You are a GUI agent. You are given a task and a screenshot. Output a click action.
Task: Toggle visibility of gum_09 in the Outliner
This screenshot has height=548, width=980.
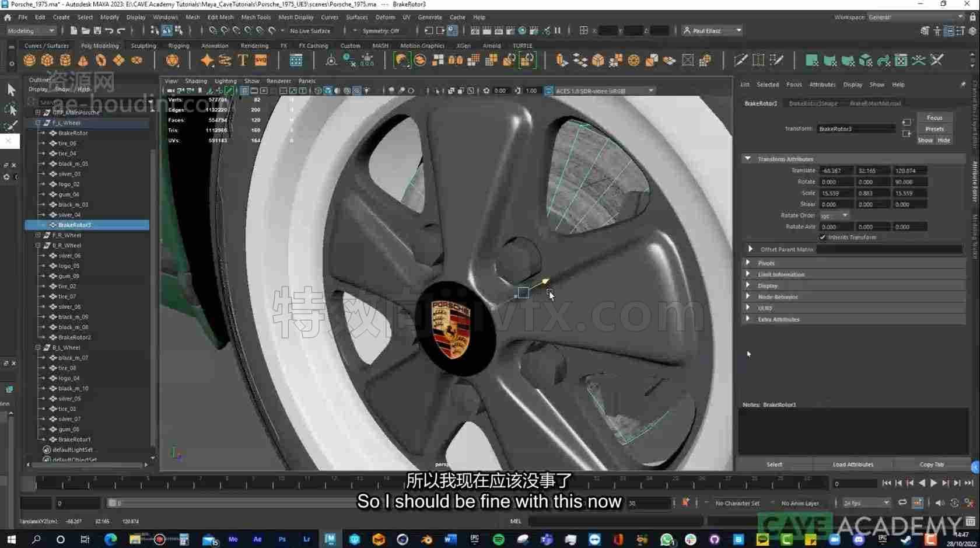pos(53,276)
